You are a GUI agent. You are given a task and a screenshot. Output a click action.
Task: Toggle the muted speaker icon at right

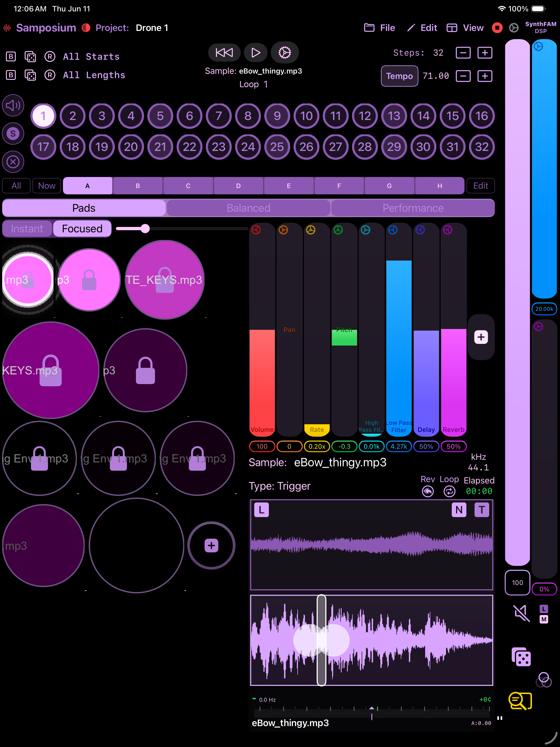coord(521,613)
